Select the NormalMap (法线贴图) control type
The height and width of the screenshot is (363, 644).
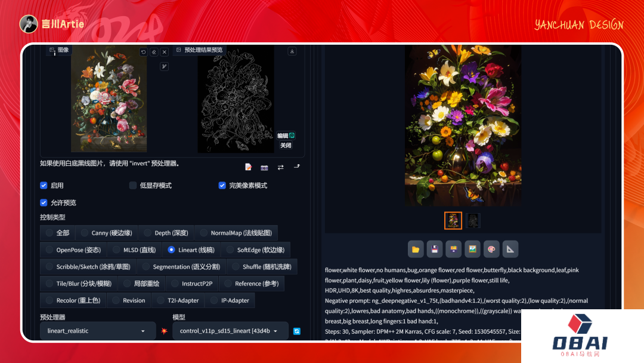point(236,233)
